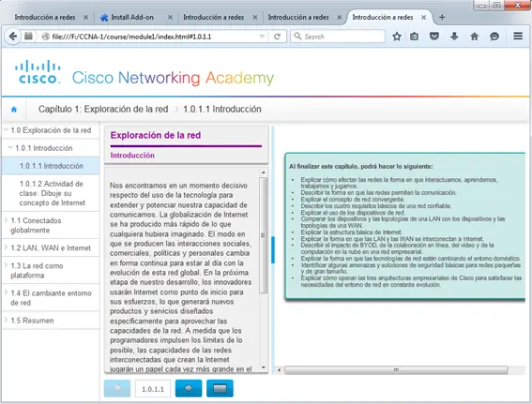Open the chat bubble toolbar icon
Image resolution: width=532 pixels, height=404 pixels.
(x=494, y=37)
